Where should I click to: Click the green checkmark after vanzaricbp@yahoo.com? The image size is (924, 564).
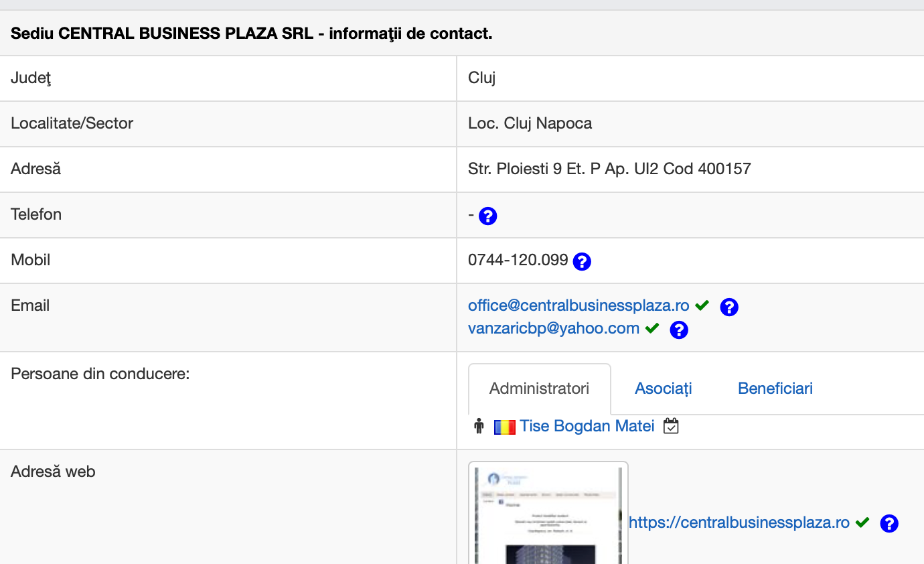[x=651, y=328]
